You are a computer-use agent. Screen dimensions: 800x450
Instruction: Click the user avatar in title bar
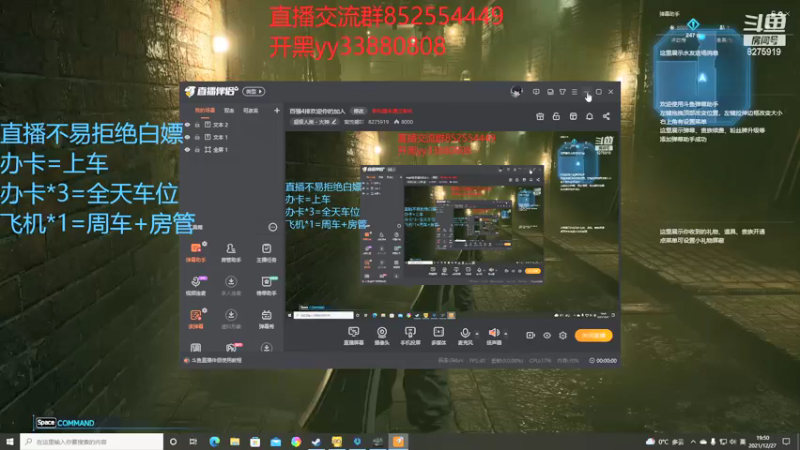[x=516, y=92]
